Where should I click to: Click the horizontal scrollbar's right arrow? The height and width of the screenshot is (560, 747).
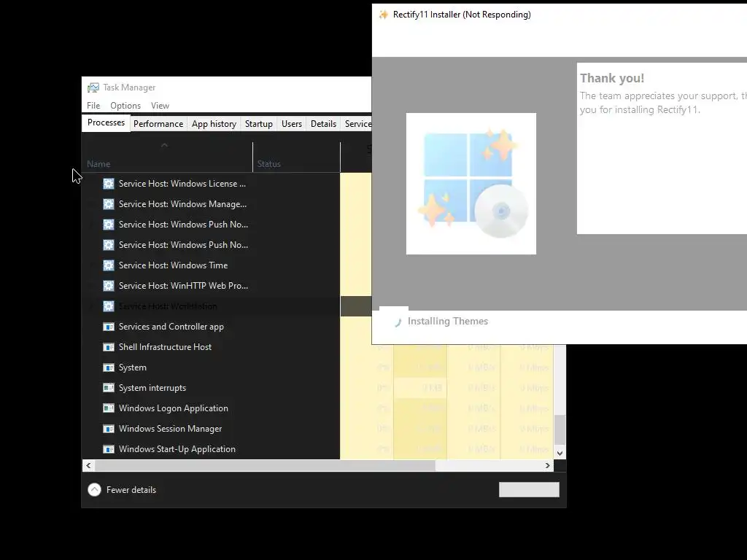tap(547, 466)
